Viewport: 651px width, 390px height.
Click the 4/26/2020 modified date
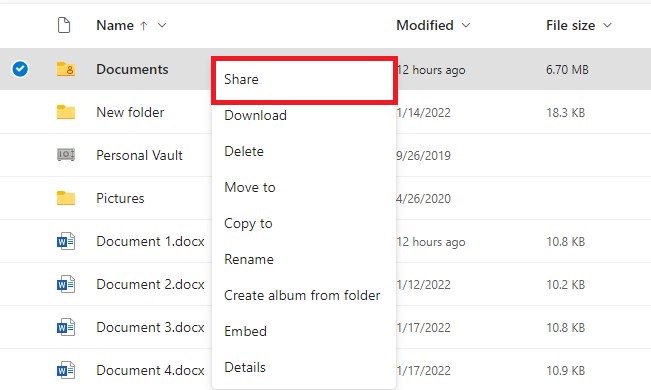coord(423,199)
